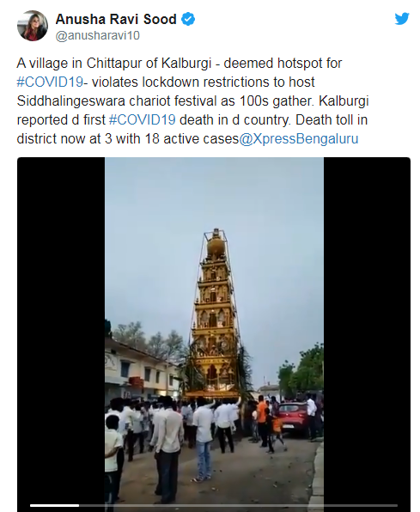This screenshot has height=512, width=420.
Task: Click the golden dome atop the chariot
Action: 216,246
